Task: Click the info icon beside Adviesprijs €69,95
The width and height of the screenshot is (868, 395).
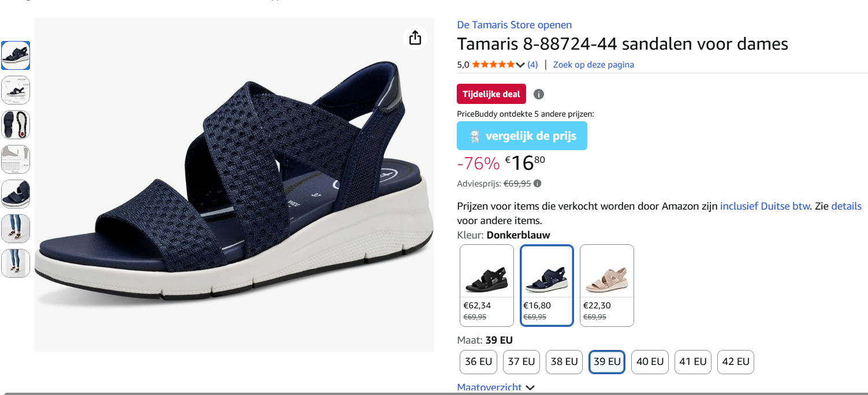Action: point(537,183)
